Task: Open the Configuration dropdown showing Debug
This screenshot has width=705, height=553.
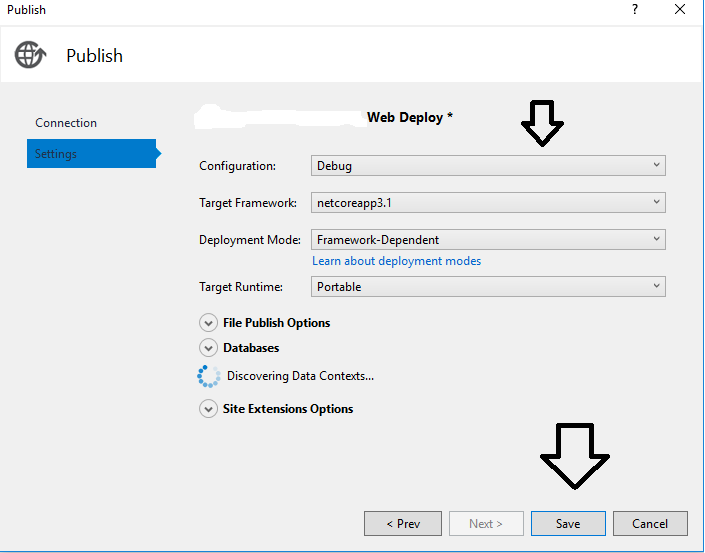Action: point(488,165)
